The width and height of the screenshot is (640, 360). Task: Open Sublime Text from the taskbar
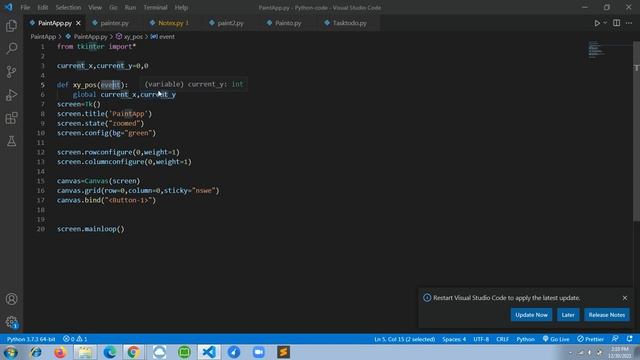pos(283,352)
